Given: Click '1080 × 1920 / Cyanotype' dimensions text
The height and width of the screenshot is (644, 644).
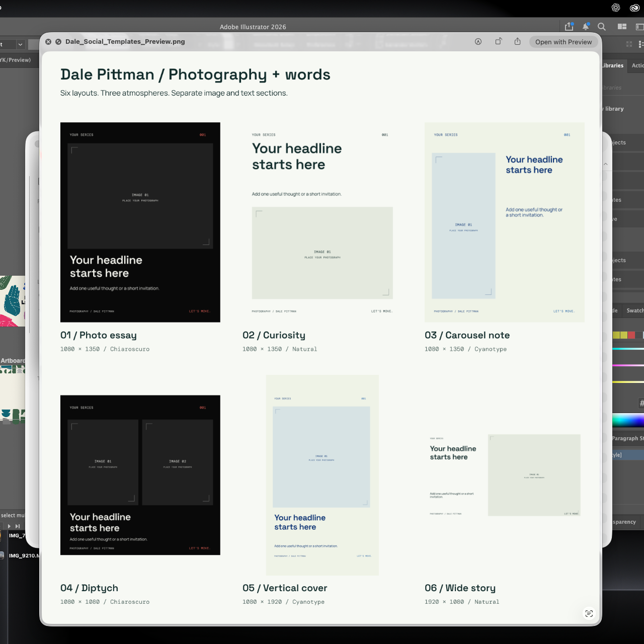Looking at the screenshot, I should click(283, 602).
